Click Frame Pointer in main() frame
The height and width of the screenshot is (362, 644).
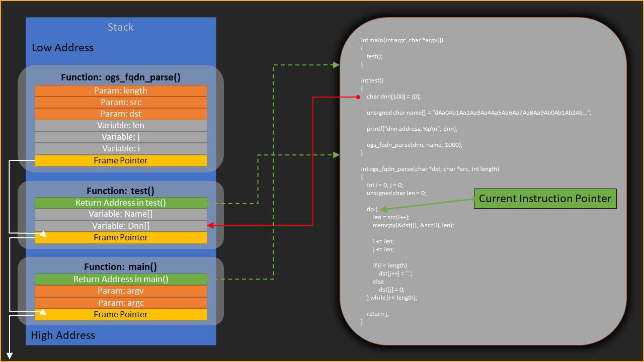(x=121, y=314)
